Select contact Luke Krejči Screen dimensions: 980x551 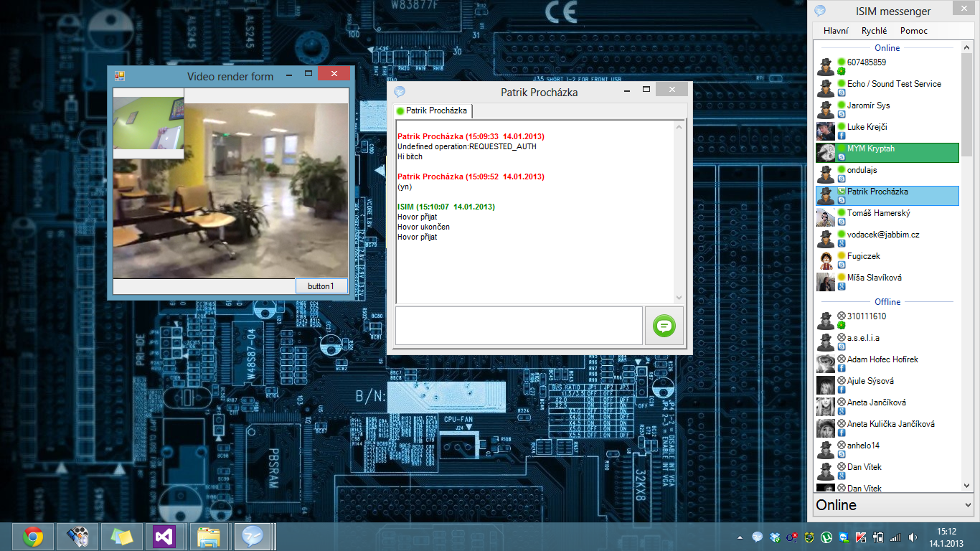887,131
